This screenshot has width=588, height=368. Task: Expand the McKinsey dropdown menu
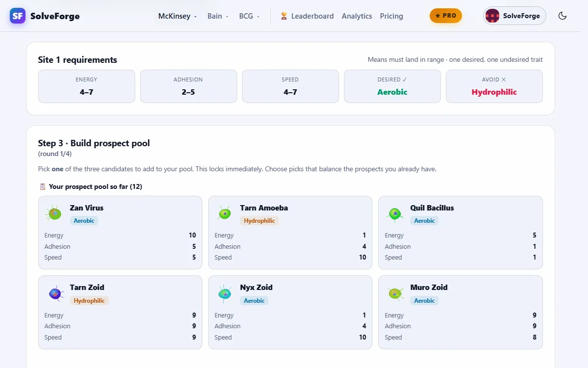tap(177, 16)
